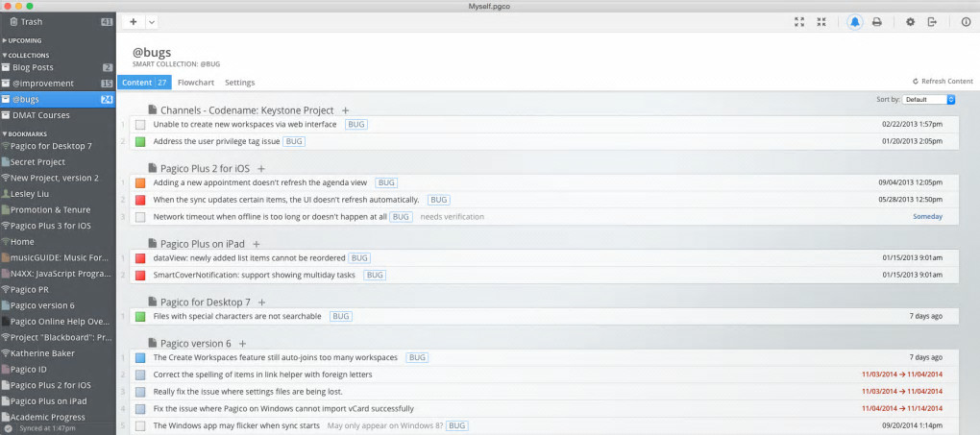
Task: Add item to Pagico version 6 section
Action: click(242, 344)
